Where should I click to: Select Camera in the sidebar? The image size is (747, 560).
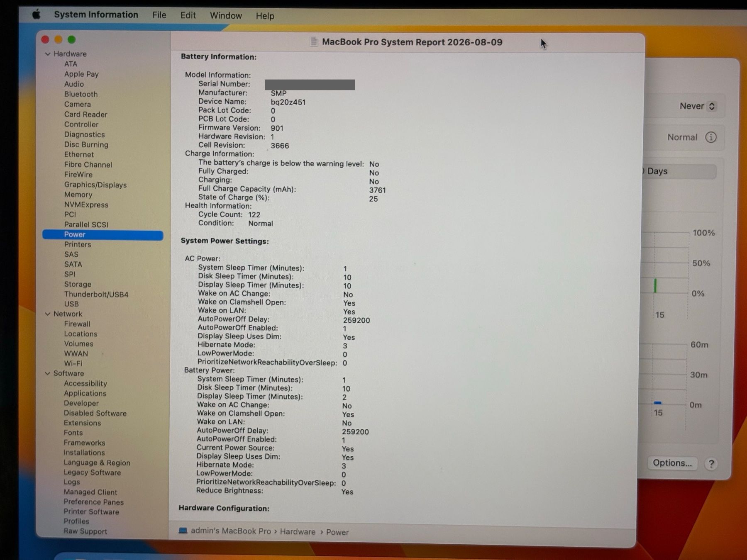click(77, 104)
